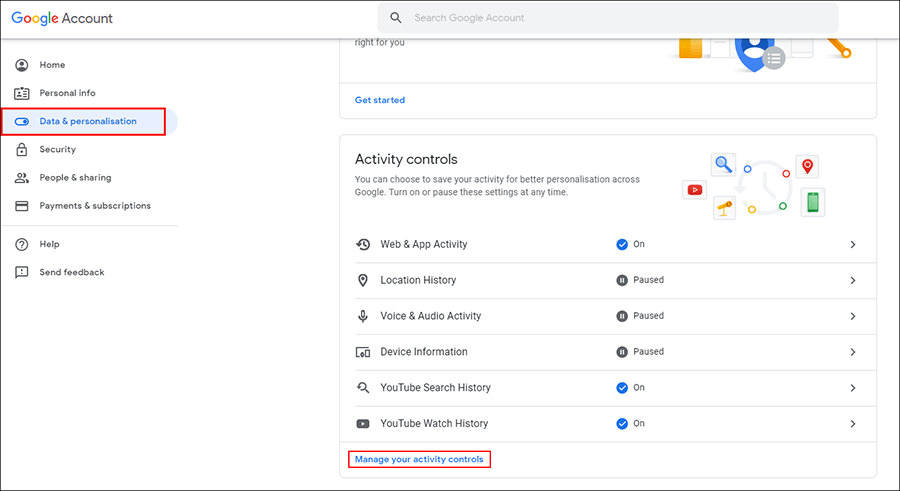This screenshot has height=491, width=900.
Task: Open the Device Information row label
Action: coord(424,351)
